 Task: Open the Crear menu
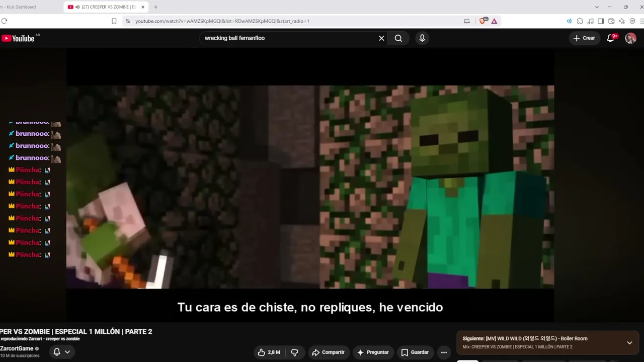pos(584,38)
